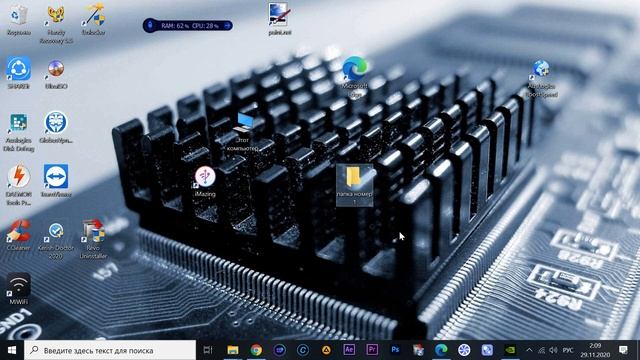Click the arrow on the RAM/CPU widget
This screenshot has height=360, width=640.
coord(227,26)
